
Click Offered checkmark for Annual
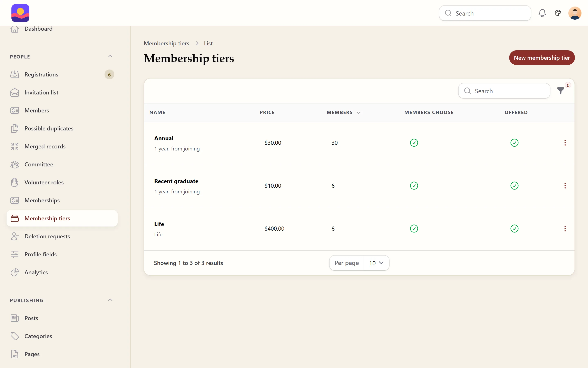click(x=514, y=143)
